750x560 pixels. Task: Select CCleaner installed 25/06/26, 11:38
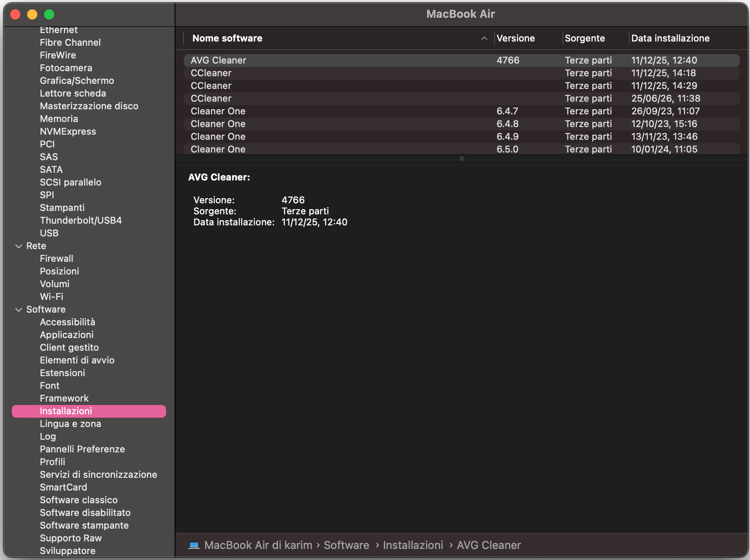tap(462, 98)
